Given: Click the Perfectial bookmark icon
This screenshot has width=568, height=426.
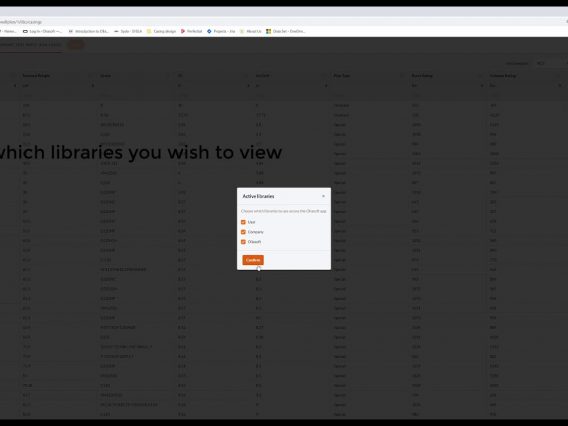Looking at the screenshot, I should click(183, 32).
